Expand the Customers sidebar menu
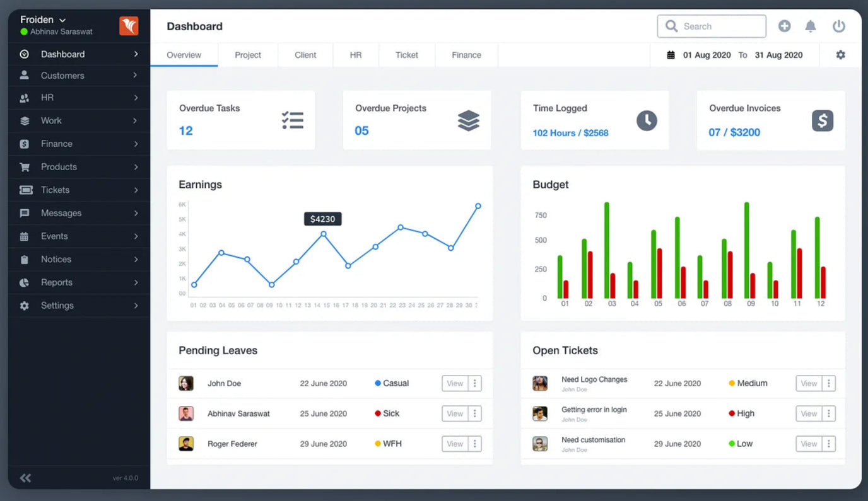This screenshot has height=501, width=868. (79, 76)
